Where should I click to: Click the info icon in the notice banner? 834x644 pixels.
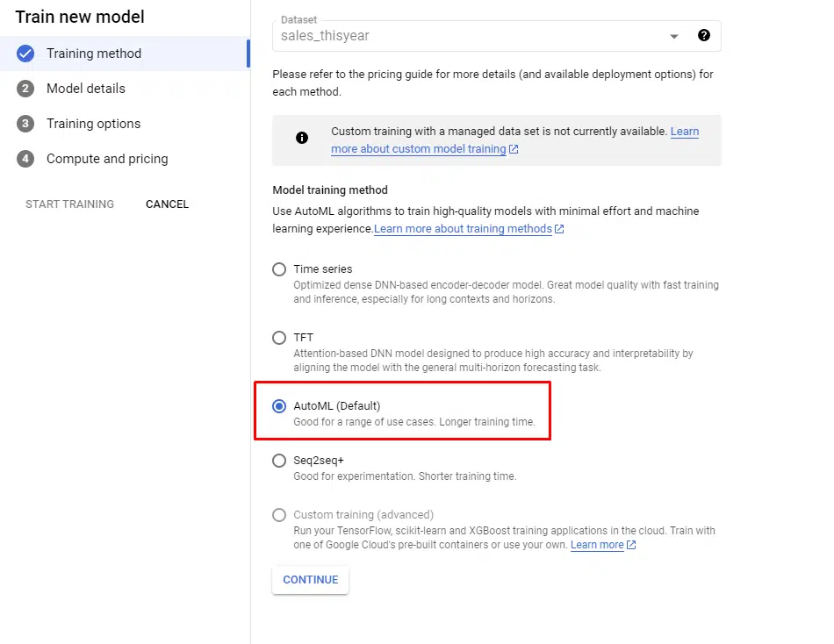[303, 137]
